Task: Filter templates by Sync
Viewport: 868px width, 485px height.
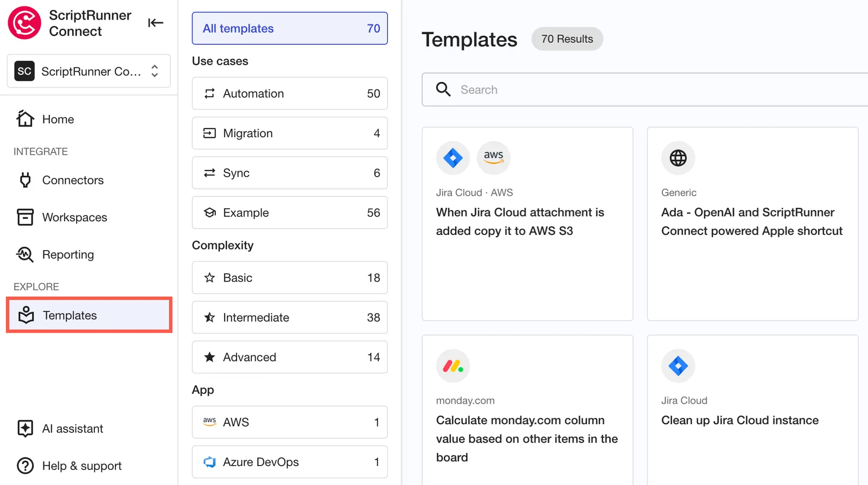Action: 290,173
